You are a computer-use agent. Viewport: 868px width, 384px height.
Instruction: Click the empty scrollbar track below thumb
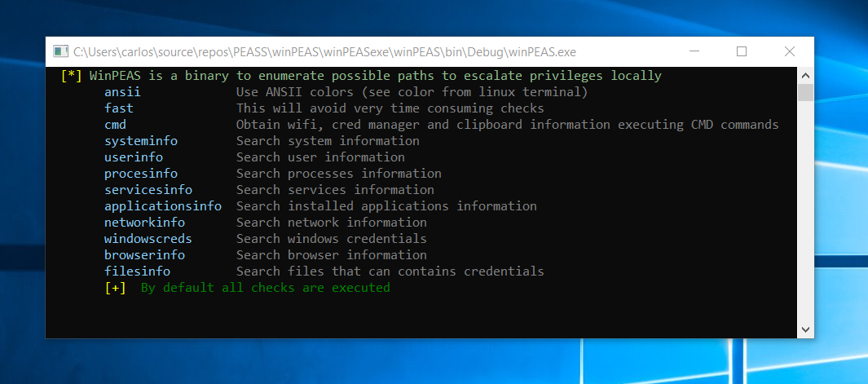[x=805, y=210]
